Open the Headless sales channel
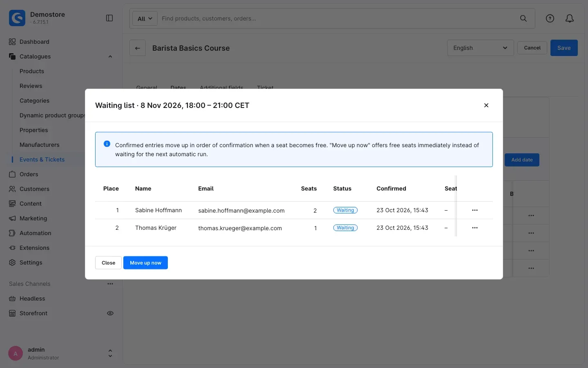This screenshot has width=588, height=368. pyautogui.click(x=32, y=298)
